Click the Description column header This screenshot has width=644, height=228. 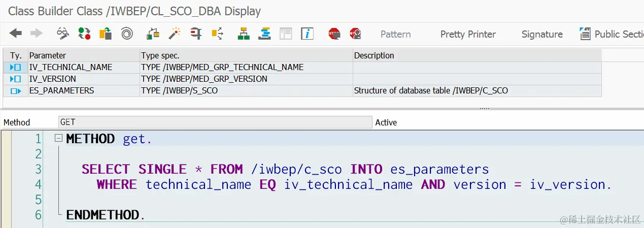477,55
